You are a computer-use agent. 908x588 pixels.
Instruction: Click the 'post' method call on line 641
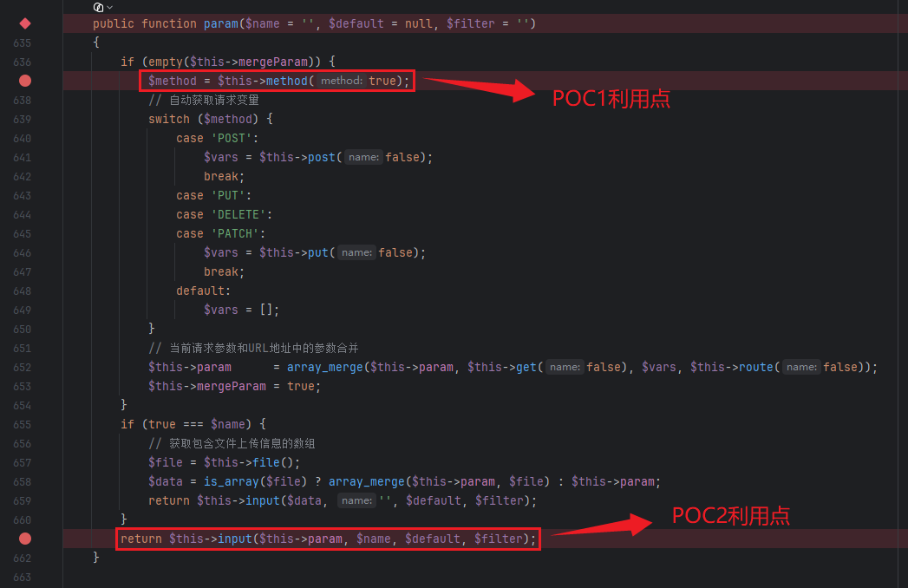(x=322, y=158)
